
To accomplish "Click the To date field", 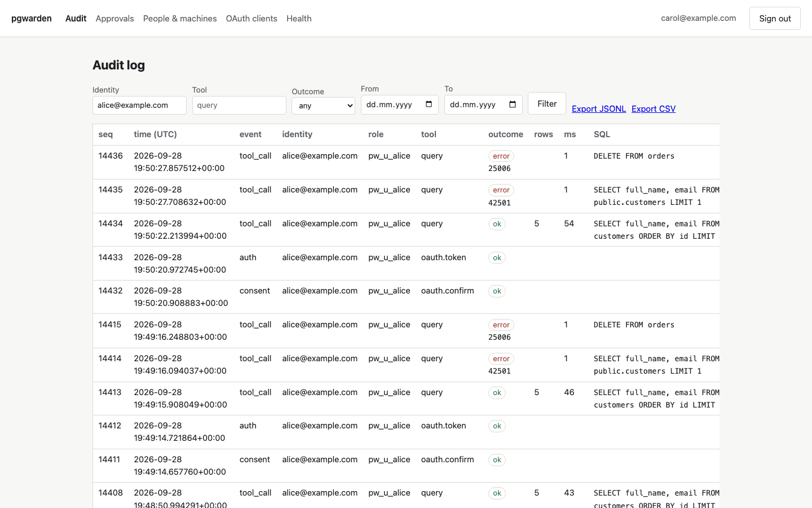I will [483, 104].
